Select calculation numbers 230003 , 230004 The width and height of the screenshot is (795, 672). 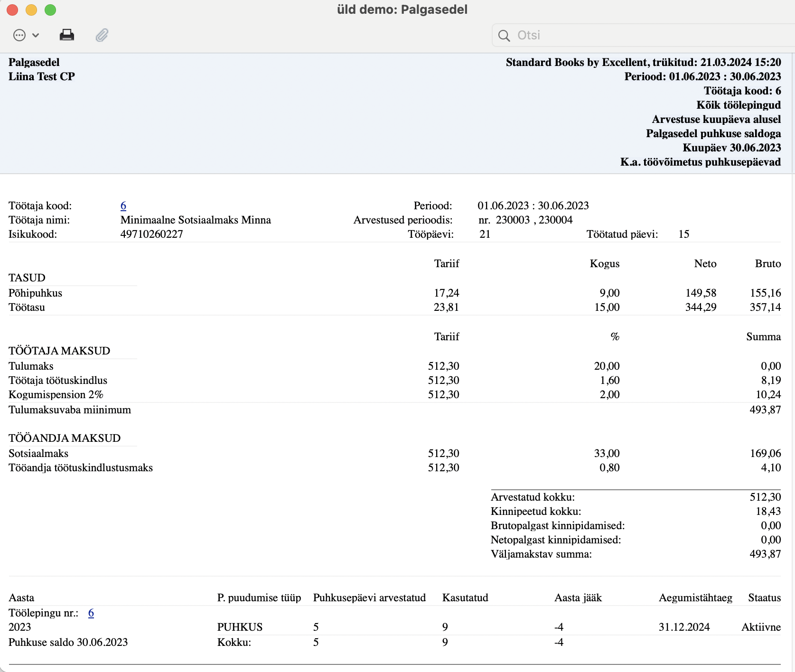(534, 220)
